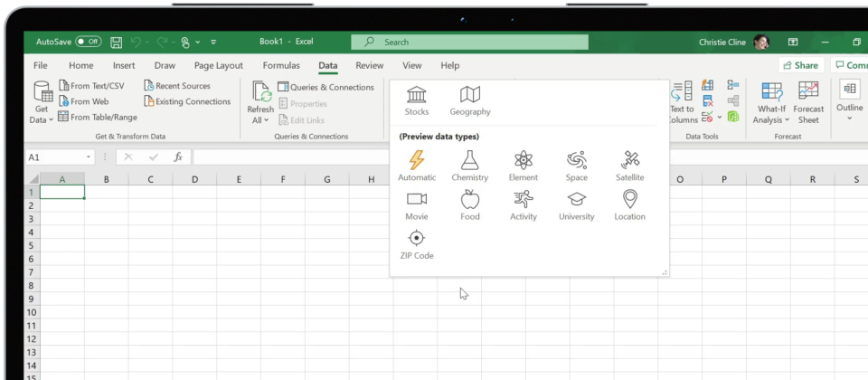Viewport: 868px width, 380px height.
Task: Click the Share button
Action: 801,65
